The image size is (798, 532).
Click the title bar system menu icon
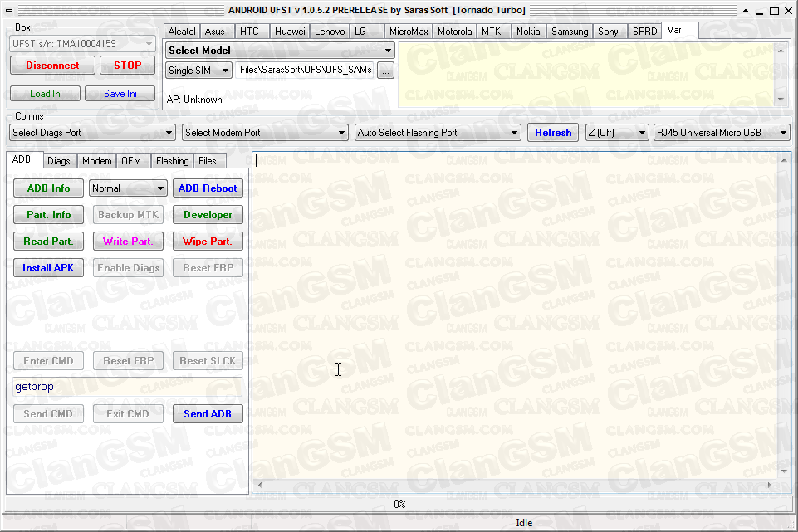click(x=8, y=10)
